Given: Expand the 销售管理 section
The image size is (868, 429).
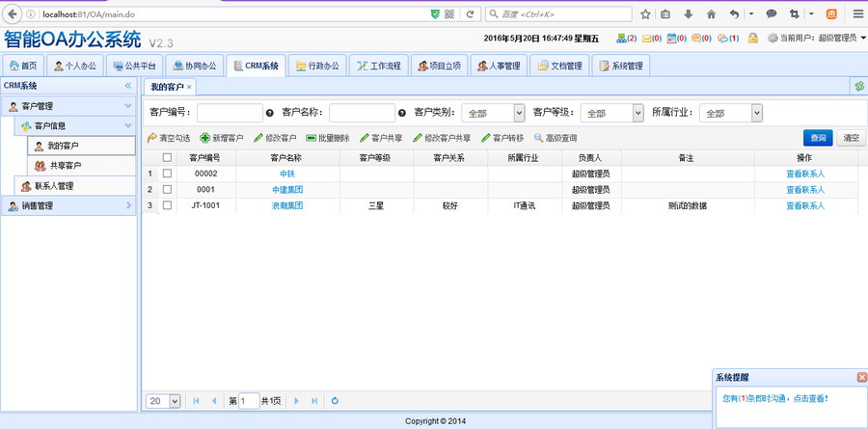Looking at the screenshot, I should (x=128, y=205).
